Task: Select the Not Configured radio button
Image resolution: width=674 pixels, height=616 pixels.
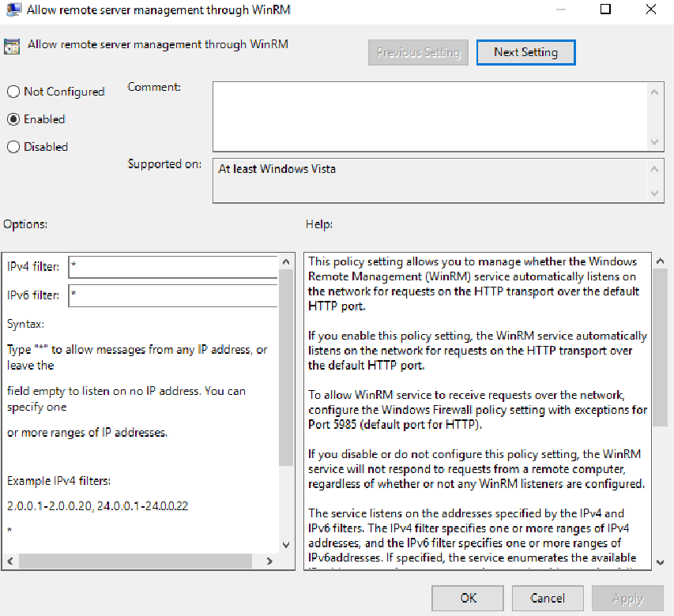Action: tap(13, 92)
